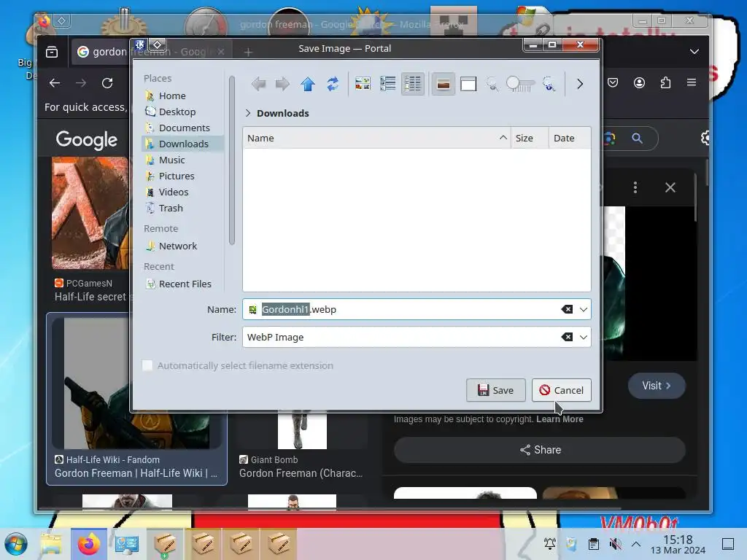Viewport: 747px width, 560px height.
Task: Click the zoom out magnifier icon
Action: (492, 85)
